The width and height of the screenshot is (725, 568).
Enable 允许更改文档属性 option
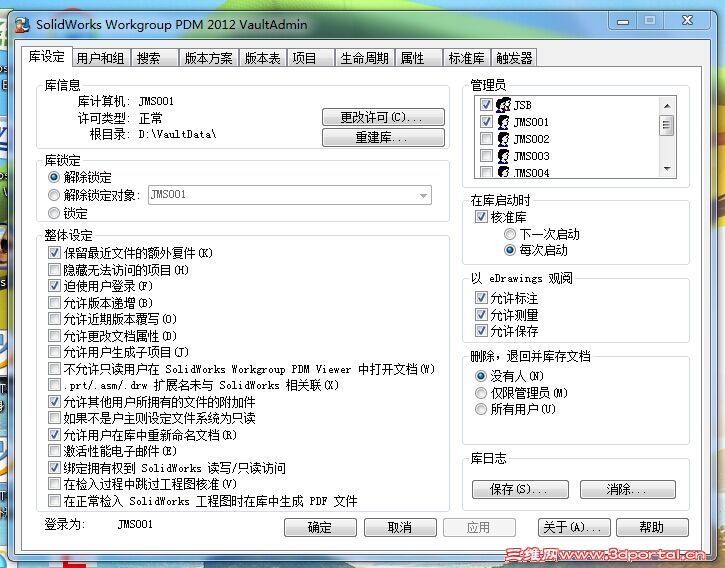[x=54, y=335]
